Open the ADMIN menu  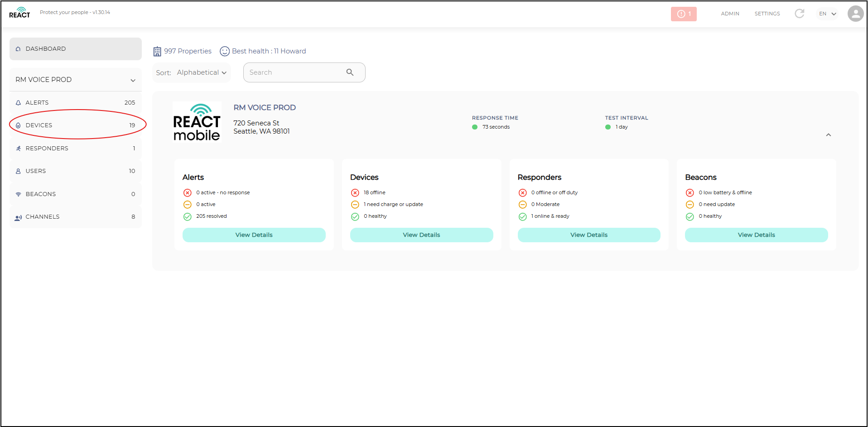point(730,14)
